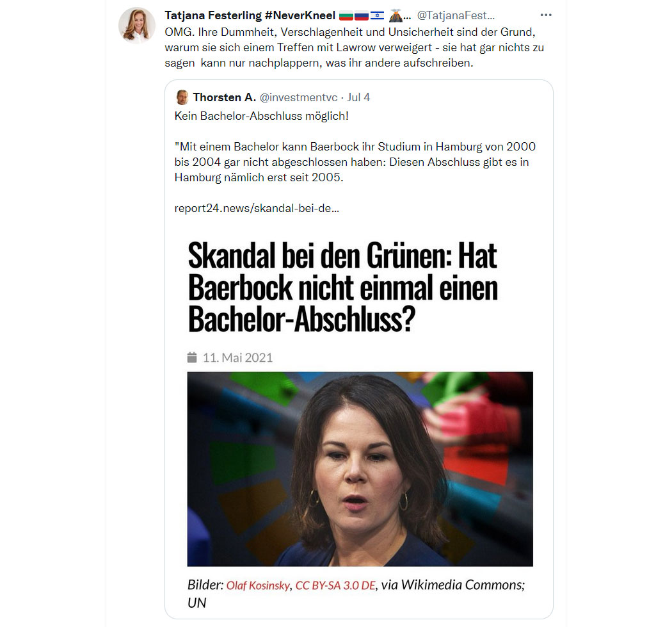Open the Baerbock photo thumbnail
The width and height of the screenshot is (672, 627).
tap(360, 469)
